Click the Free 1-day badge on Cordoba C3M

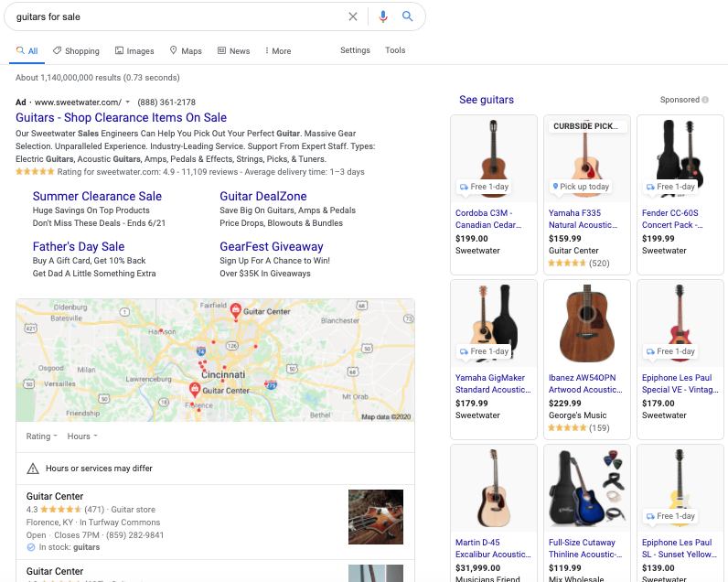pyautogui.click(x=484, y=187)
